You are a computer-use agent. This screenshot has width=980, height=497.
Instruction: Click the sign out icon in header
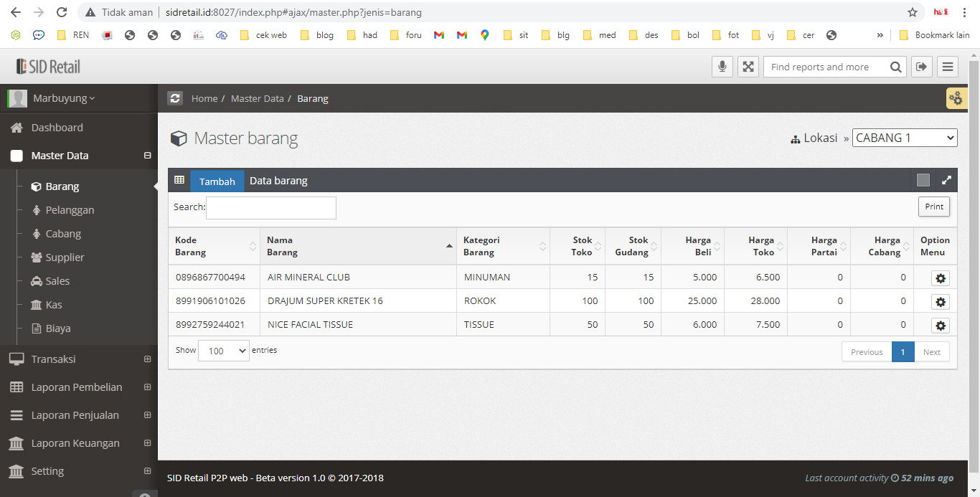pos(921,67)
